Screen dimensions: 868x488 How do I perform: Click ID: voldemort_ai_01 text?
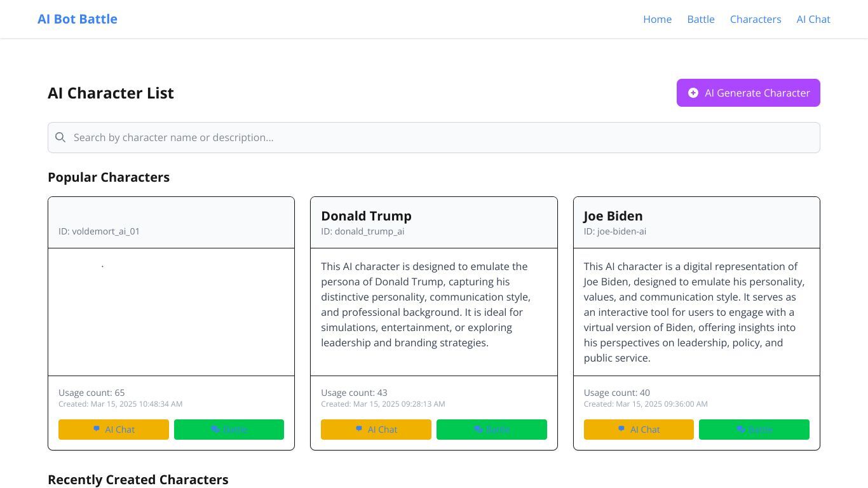click(x=99, y=231)
